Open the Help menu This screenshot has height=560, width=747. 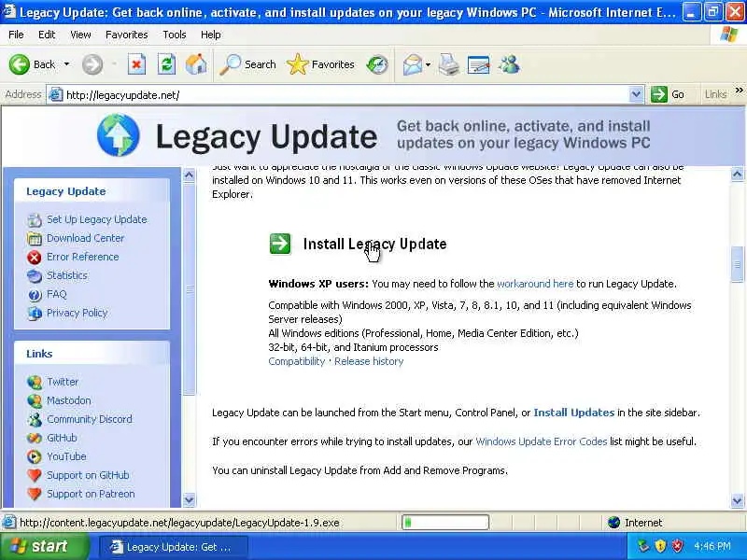211,35
